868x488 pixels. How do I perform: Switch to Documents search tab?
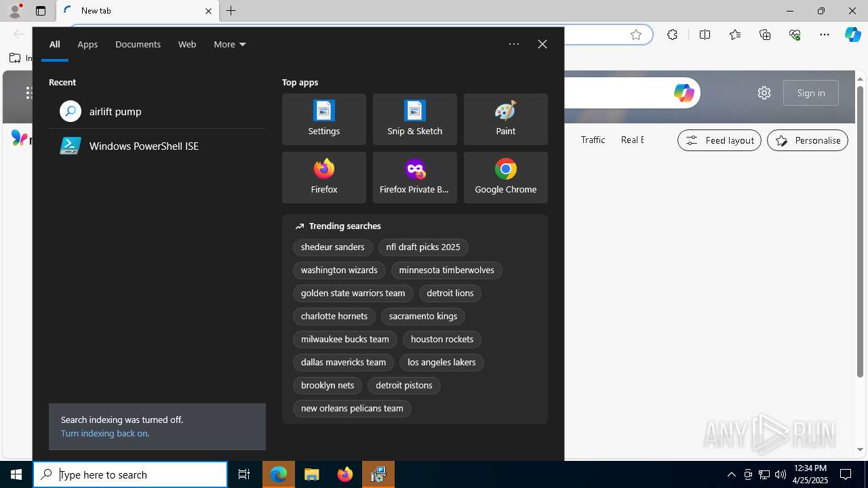tap(138, 44)
